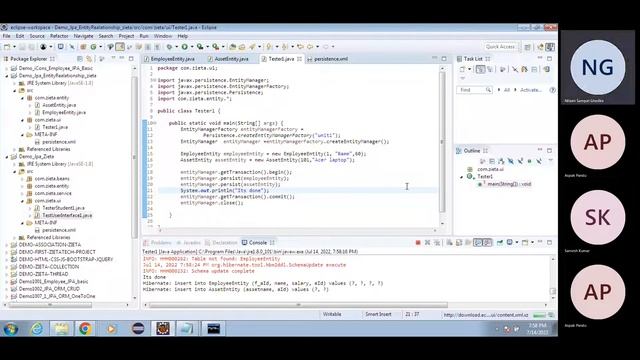Select the Java perspective icon at far right

pos(550,47)
